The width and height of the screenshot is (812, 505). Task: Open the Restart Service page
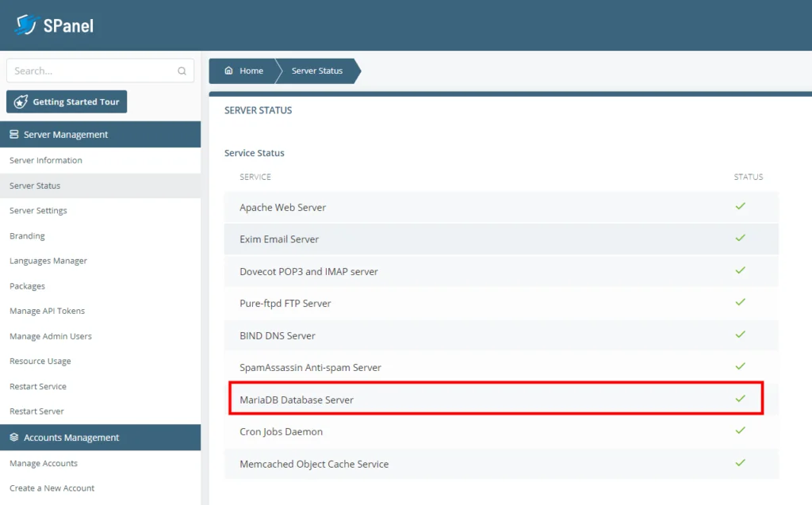point(38,386)
